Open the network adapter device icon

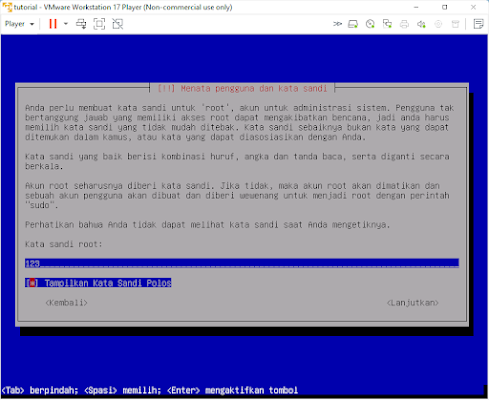click(387, 24)
